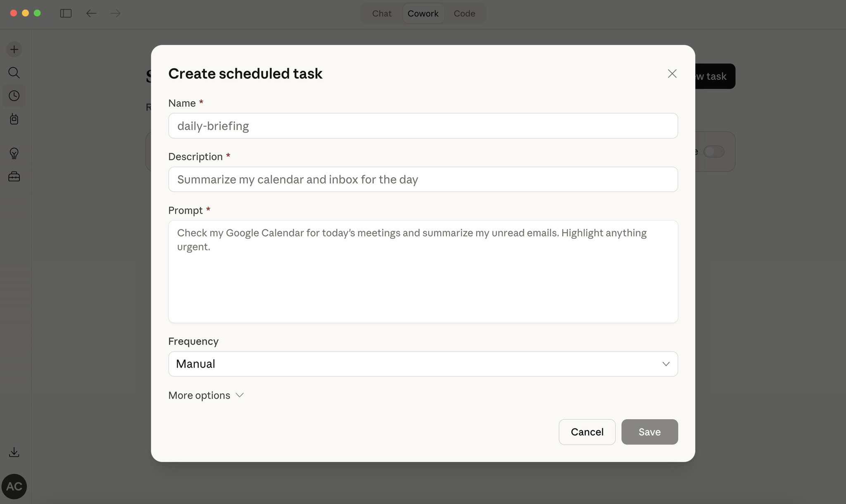Image resolution: width=846 pixels, height=504 pixels.
Task: Select the Cowork tab
Action: click(x=423, y=13)
